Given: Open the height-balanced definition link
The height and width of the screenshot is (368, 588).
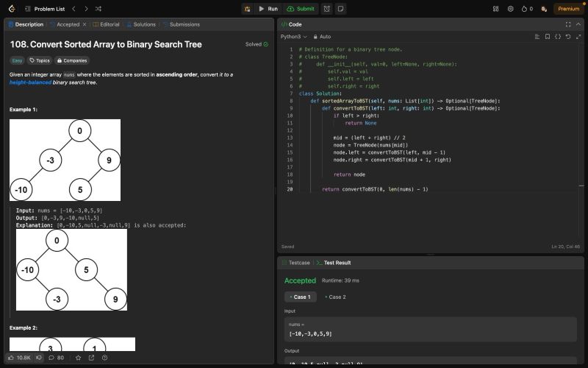Looking at the screenshot, I should [30, 82].
